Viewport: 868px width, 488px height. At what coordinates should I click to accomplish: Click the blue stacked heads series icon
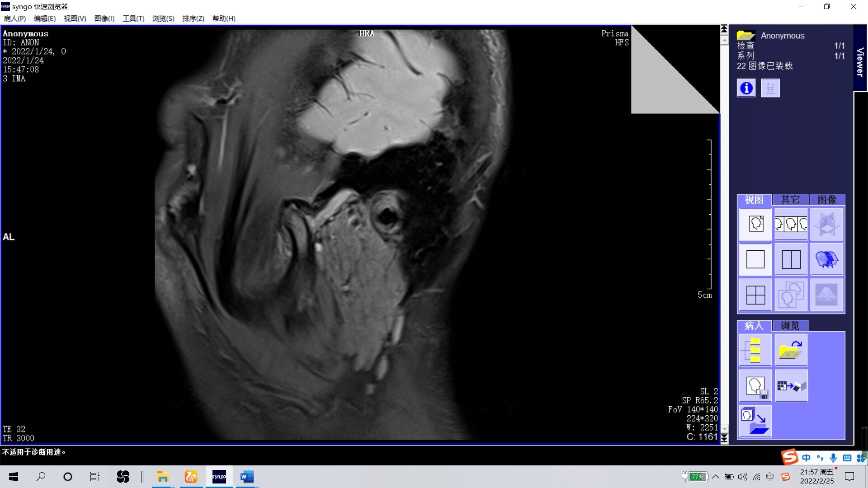coord(826,259)
